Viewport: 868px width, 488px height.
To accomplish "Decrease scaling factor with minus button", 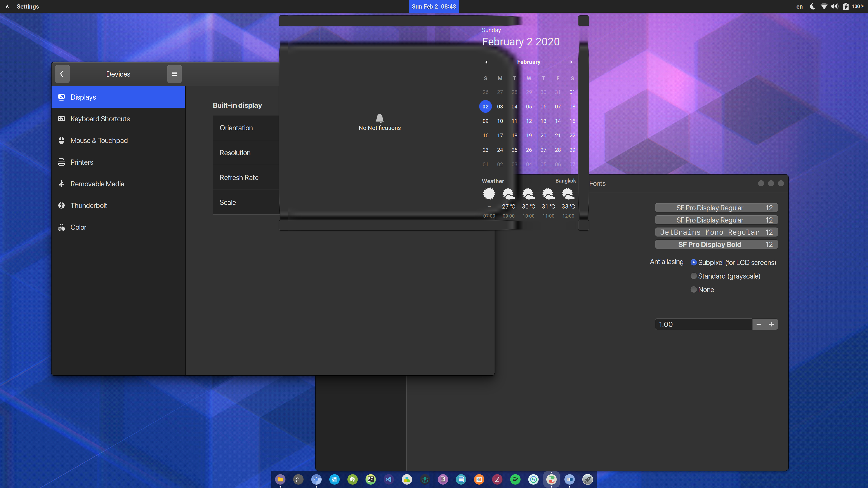I will [759, 324].
